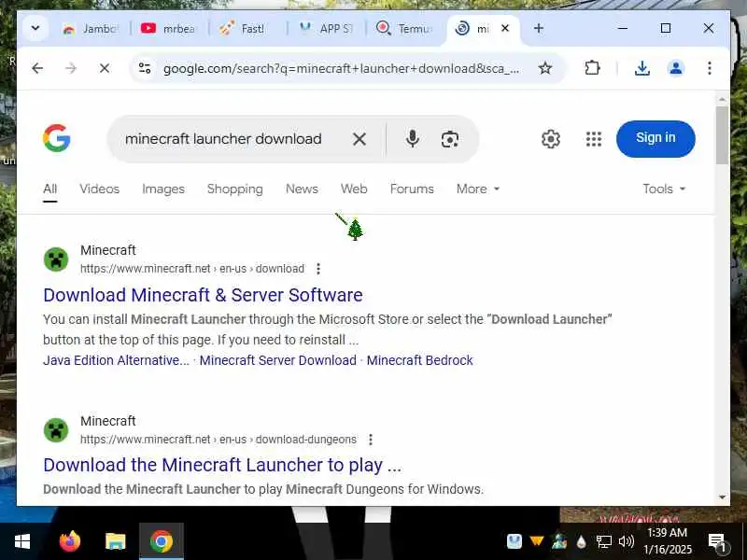The image size is (747, 560).
Task: Switch to the Fast! tab
Action: tap(247, 29)
